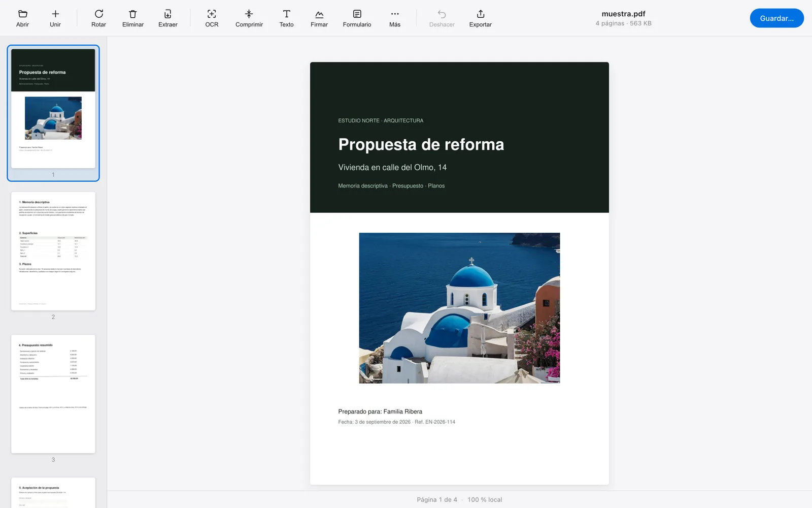Click the '4 páginas · 563 KB' info text

(x=623, y=23)
